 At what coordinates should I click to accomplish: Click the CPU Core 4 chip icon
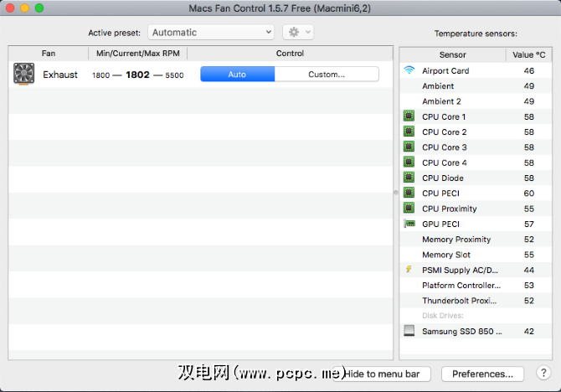[x=409, y=162]
